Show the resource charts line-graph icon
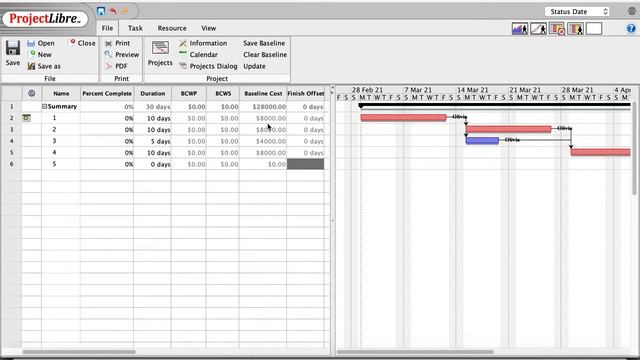Image resolution: width=640 pixels, height=360 pixels. (538, 29)
